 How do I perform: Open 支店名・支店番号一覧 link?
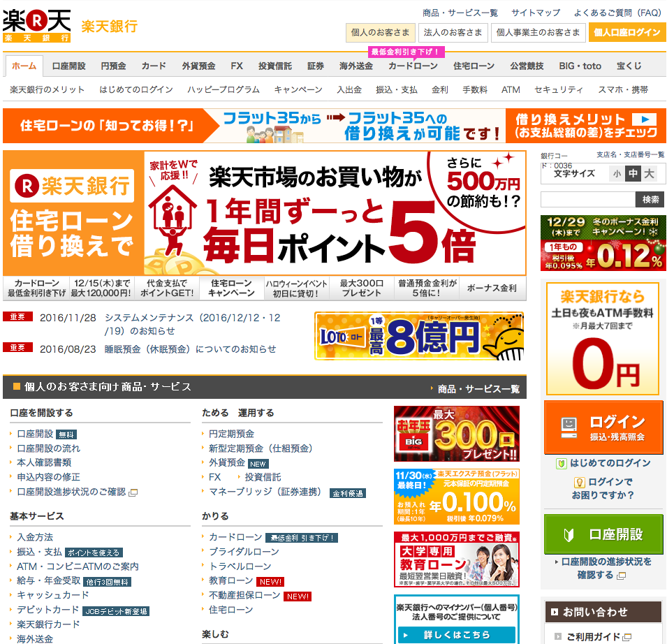coord(630,155)
